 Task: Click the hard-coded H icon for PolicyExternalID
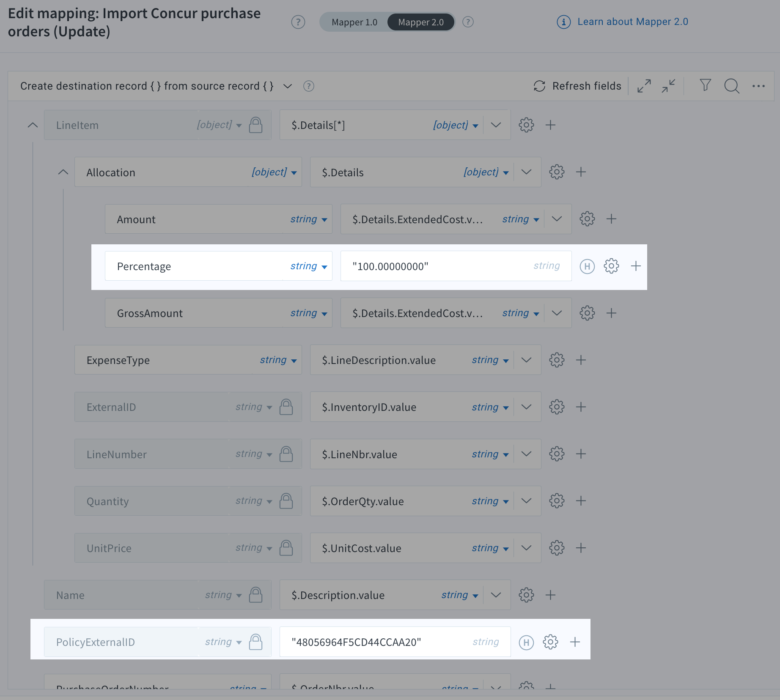[526, 643]
